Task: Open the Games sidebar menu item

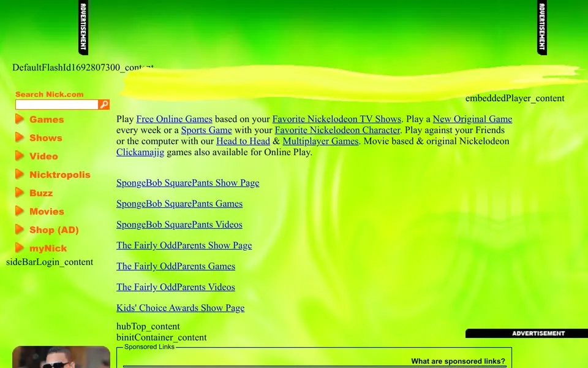Action: [47, 120]
